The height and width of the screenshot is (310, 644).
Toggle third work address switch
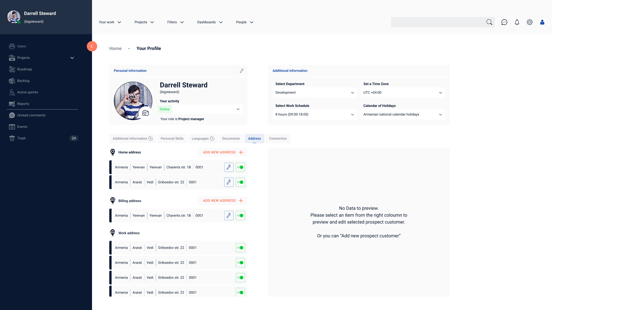point(240,277)
